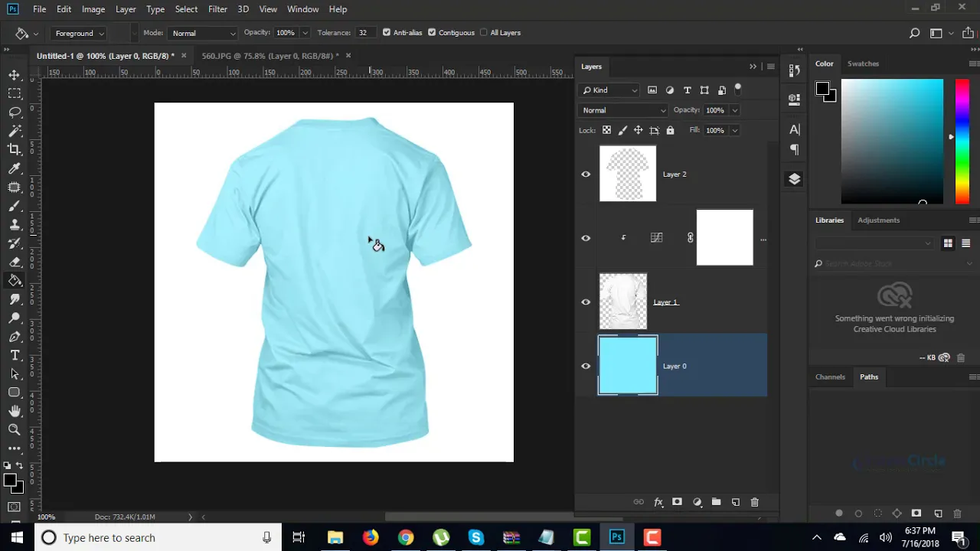Open the tool preset picker arrow
Screen dimensions: 980x551
click(x=36, y=33)
